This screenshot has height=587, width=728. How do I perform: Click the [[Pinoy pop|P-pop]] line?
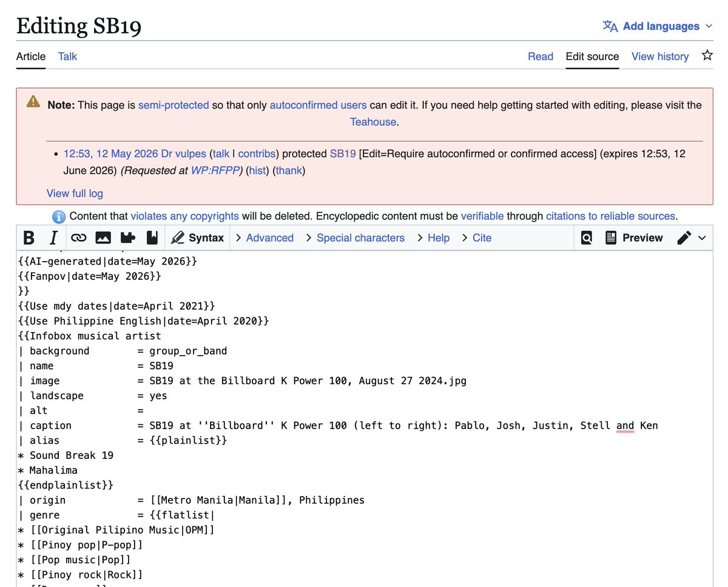pyautogui.click(x=80, y=545)
